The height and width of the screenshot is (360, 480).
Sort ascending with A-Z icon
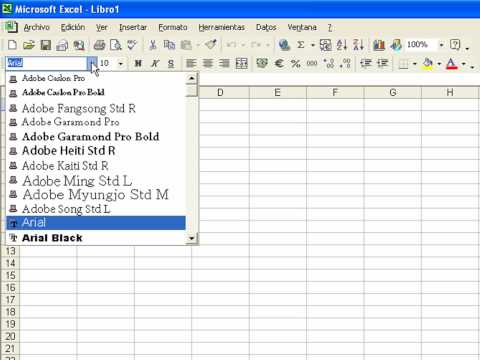(342, 45)
